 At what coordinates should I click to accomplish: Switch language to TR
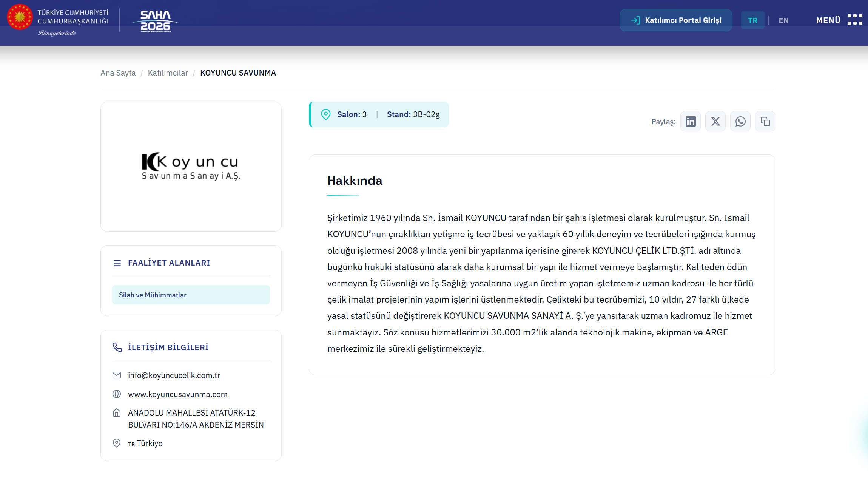pyautogui.click(x=752, y=20)
